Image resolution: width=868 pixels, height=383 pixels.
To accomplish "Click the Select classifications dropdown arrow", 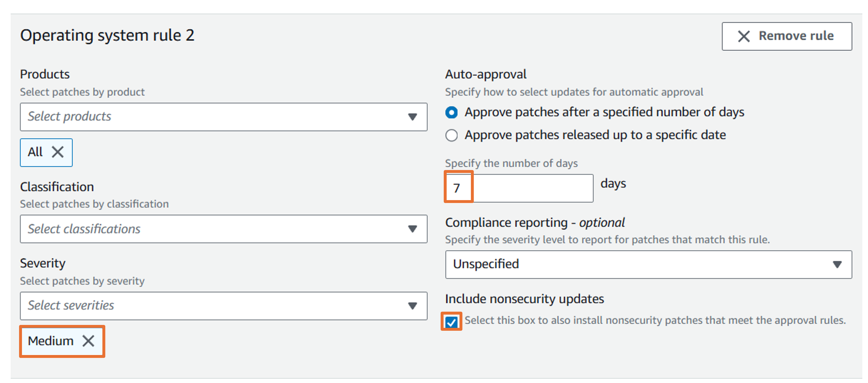I will click(x=412, y=229).
